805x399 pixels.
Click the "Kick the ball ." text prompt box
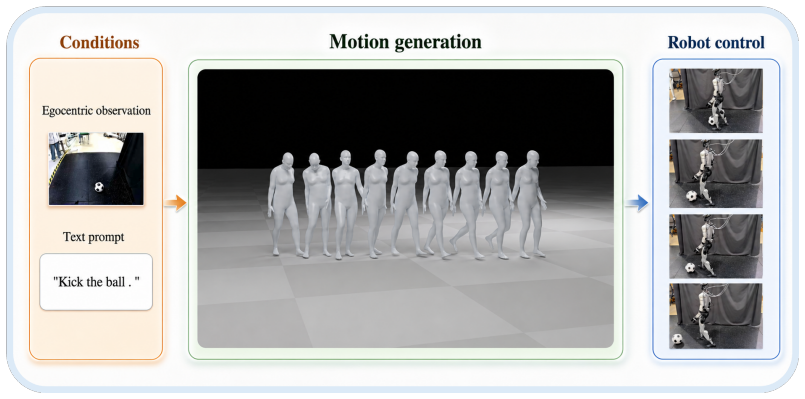pos(96,282)
